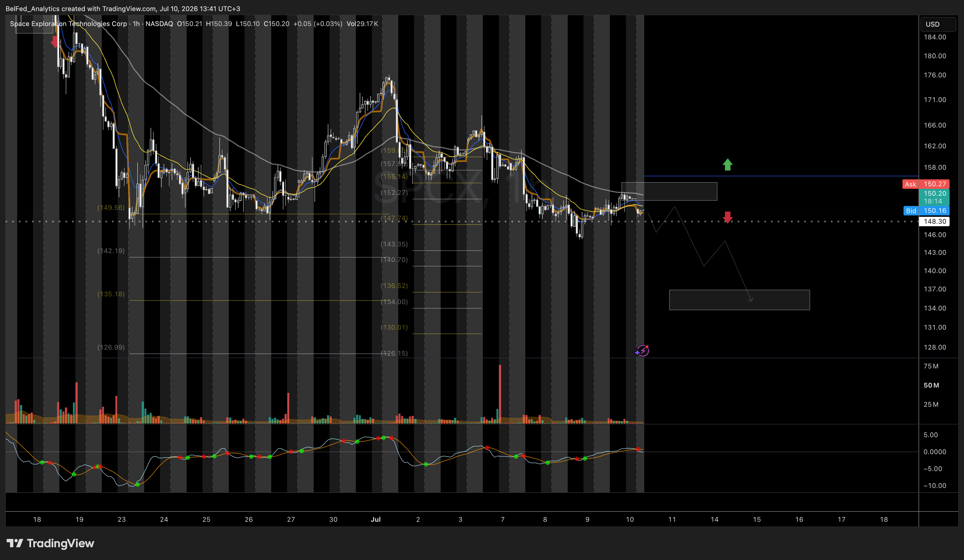This screenshot has height=560, width=964.
Task: Click the H150.39 high value in header
Action: tap(219, 24)
